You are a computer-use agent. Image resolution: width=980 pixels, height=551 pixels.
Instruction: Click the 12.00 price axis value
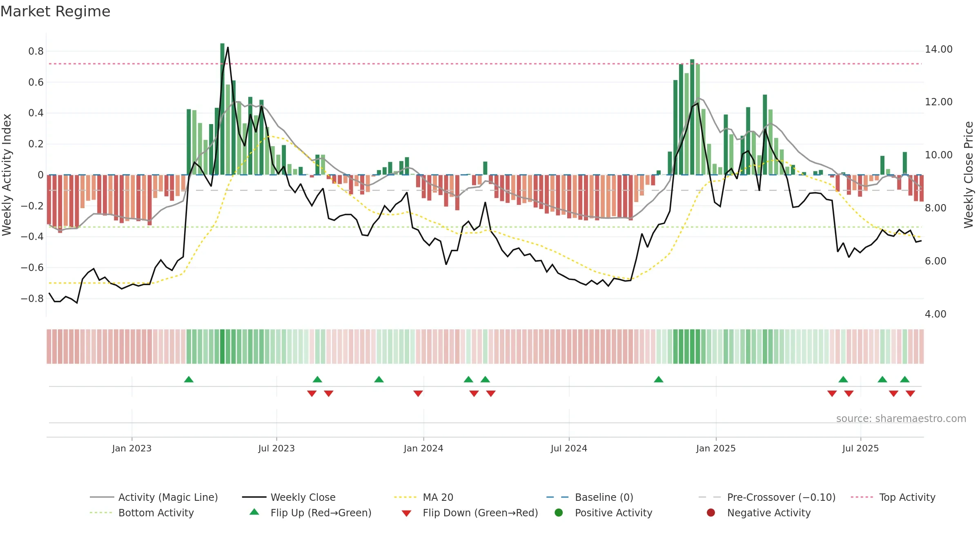pyautogui.click(x=938, y=102)
